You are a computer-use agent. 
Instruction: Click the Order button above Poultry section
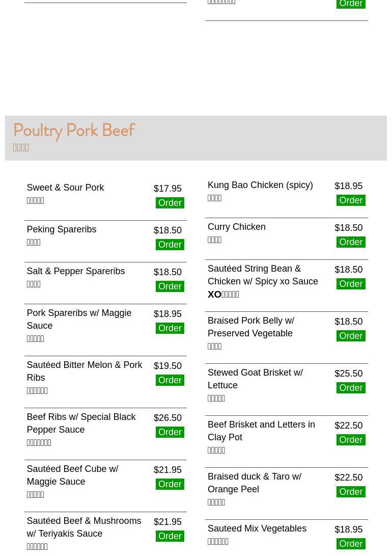(351, 4)
